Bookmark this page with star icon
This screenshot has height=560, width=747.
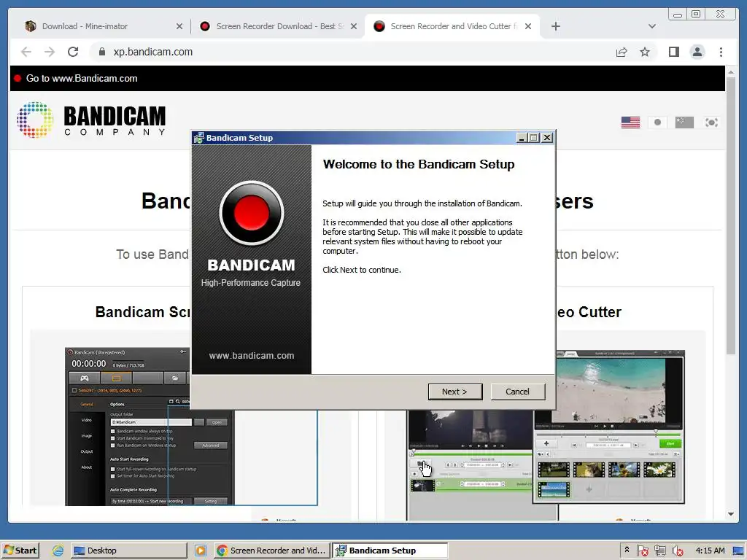tap(645, 52)
